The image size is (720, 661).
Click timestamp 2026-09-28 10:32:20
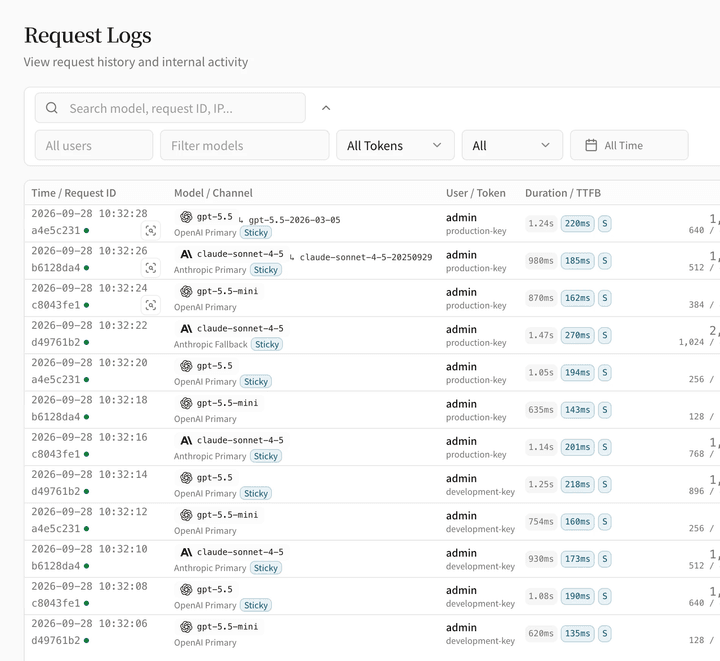click(x=90, y=363)
